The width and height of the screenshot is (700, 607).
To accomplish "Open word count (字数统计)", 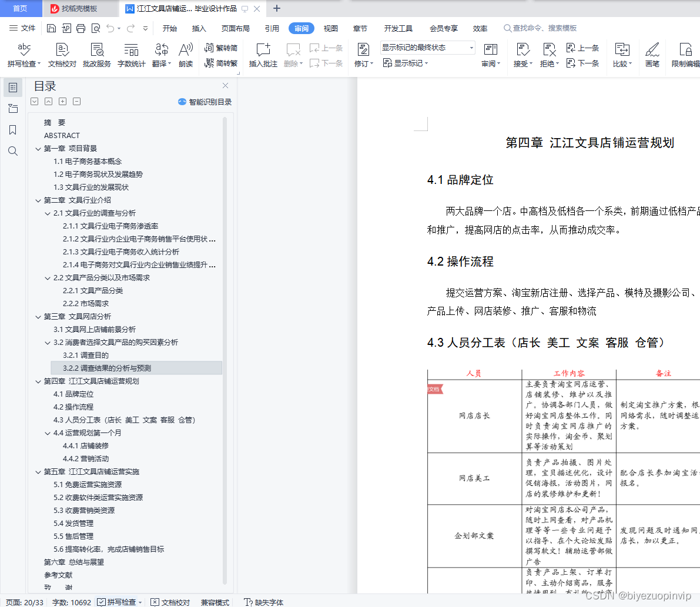I will 131,55.
